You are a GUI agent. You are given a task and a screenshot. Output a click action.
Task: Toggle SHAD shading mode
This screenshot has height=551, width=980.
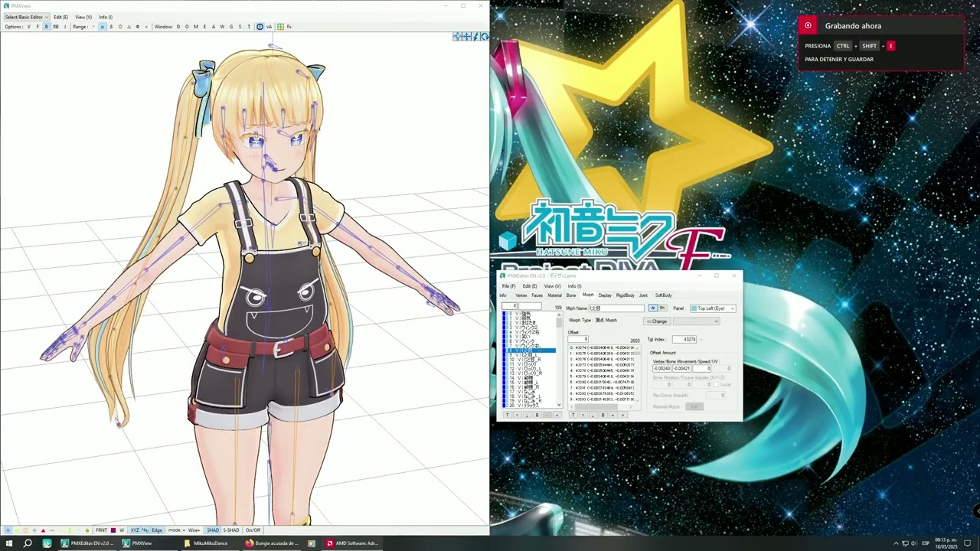tap(213, 530)
